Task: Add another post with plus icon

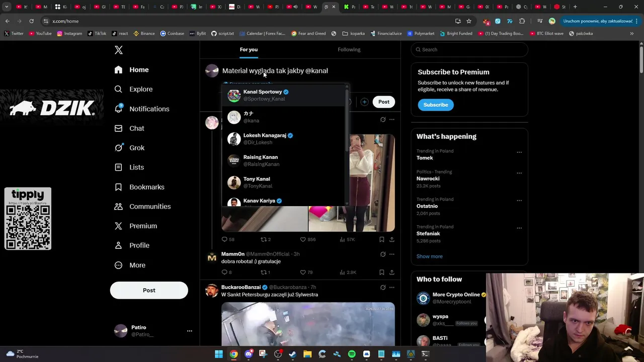Action: 364,102
